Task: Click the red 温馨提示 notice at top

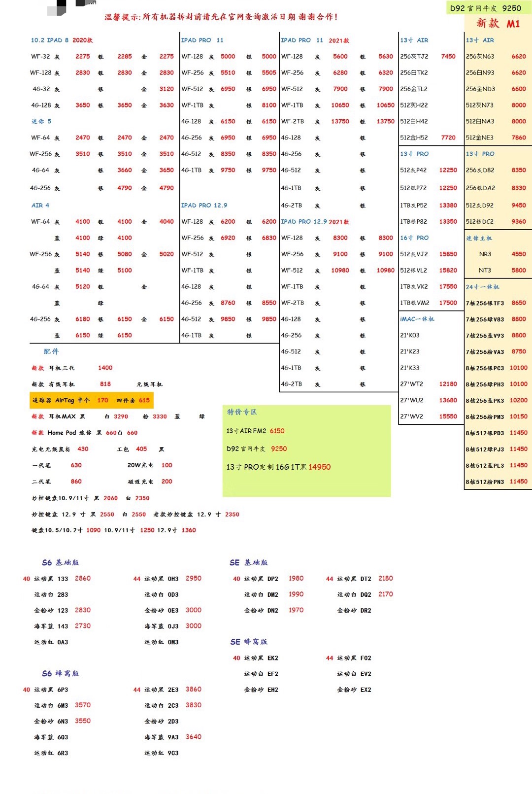Action: pos(221,17)
